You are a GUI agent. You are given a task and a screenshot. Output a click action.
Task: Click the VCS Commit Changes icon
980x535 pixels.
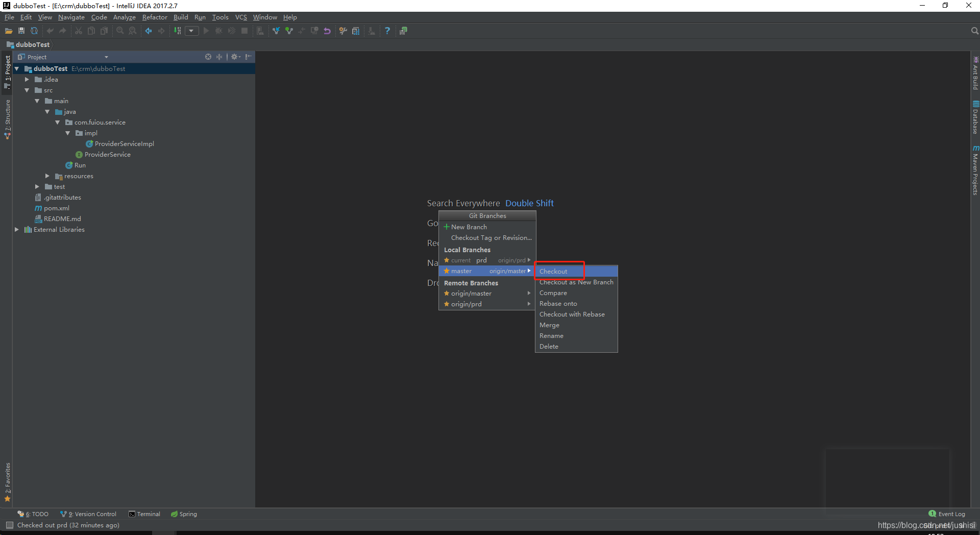coord(289,31)
